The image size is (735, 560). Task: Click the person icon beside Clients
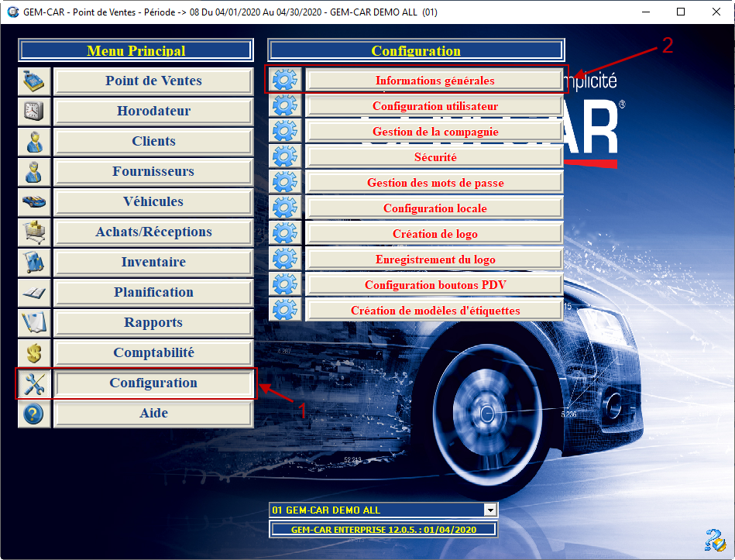pos(34,142)
